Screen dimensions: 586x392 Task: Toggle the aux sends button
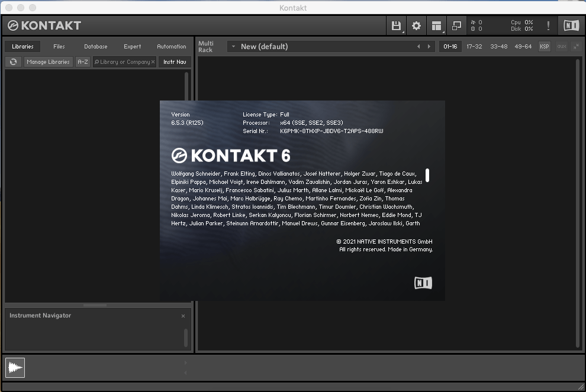click(562, 47)
